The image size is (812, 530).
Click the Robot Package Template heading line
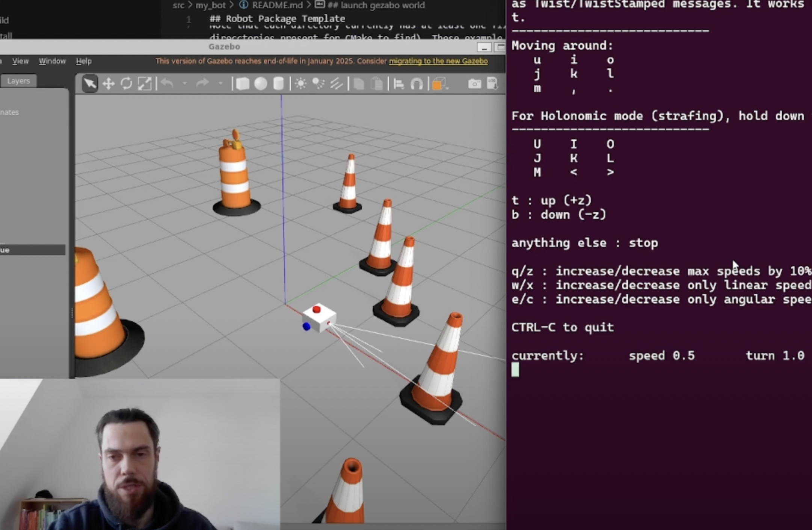pyautogui.click(x=277, y=18)
